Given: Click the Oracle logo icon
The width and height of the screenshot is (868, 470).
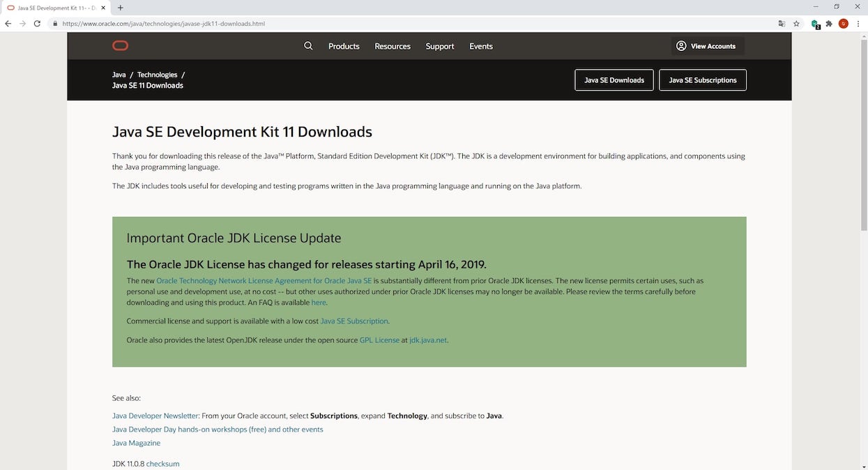Looking at the screenshot, I should pos(120,46).
